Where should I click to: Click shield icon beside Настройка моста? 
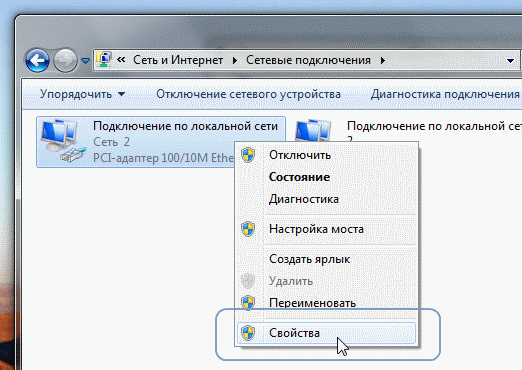pyautogui.click(x=248, y=229)
